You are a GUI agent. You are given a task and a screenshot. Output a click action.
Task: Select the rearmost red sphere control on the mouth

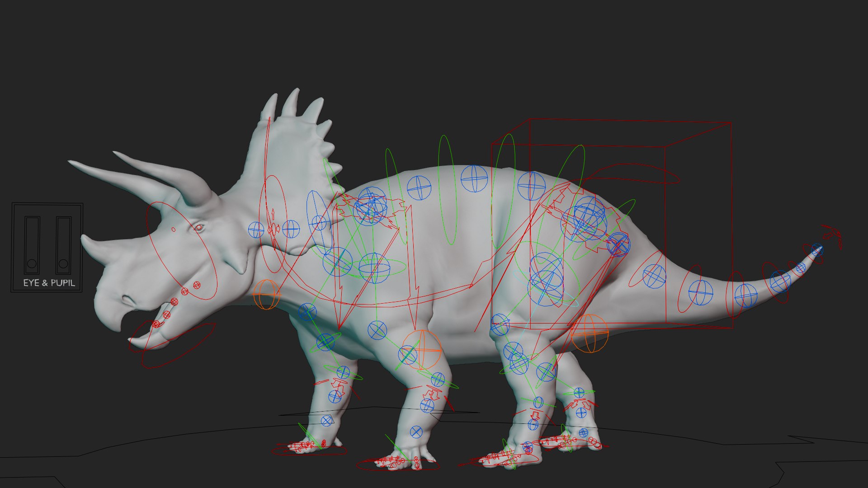tap(197, 285)
